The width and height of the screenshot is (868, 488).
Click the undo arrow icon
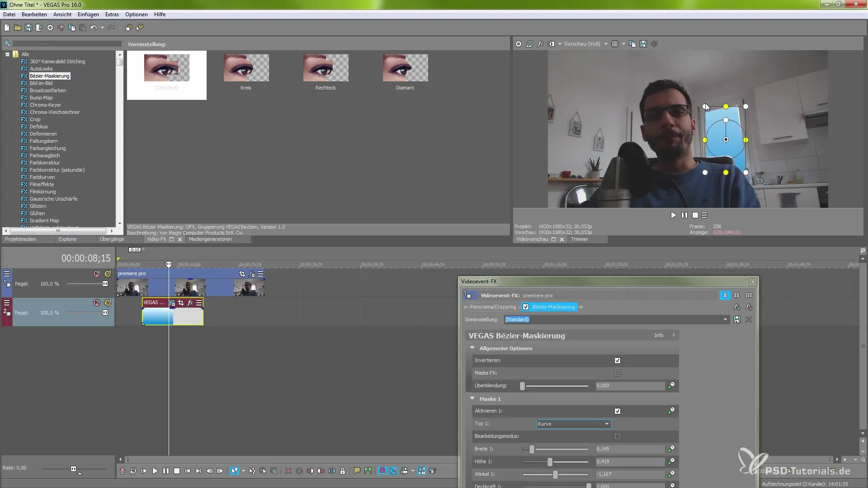94,28
